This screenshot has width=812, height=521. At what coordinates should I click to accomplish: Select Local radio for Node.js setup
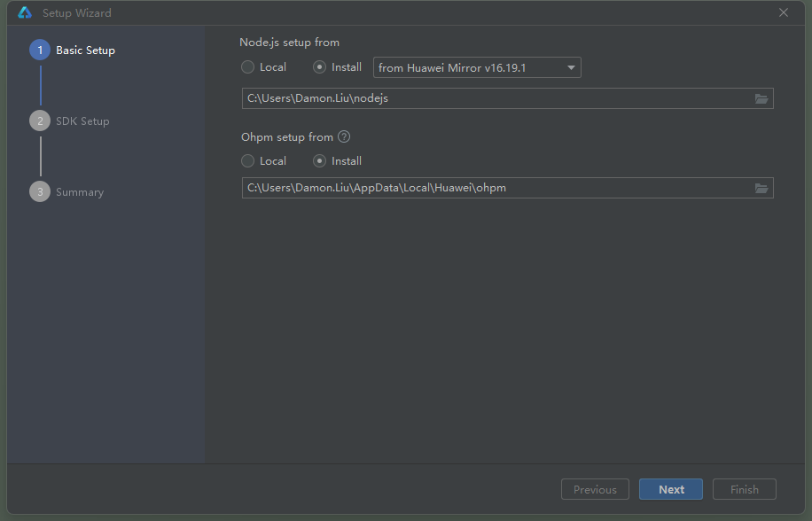(248, 67)
